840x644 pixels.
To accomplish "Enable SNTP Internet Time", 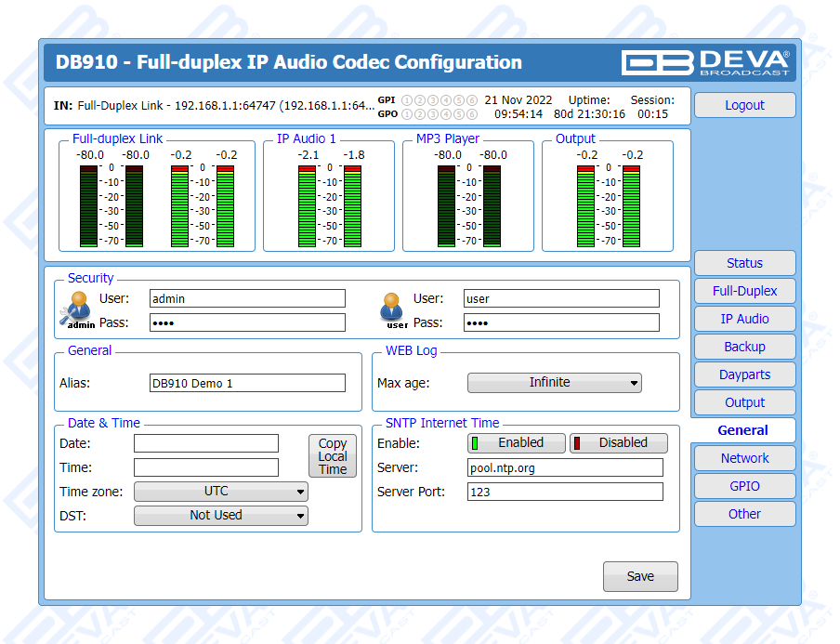I will (516, 443).
